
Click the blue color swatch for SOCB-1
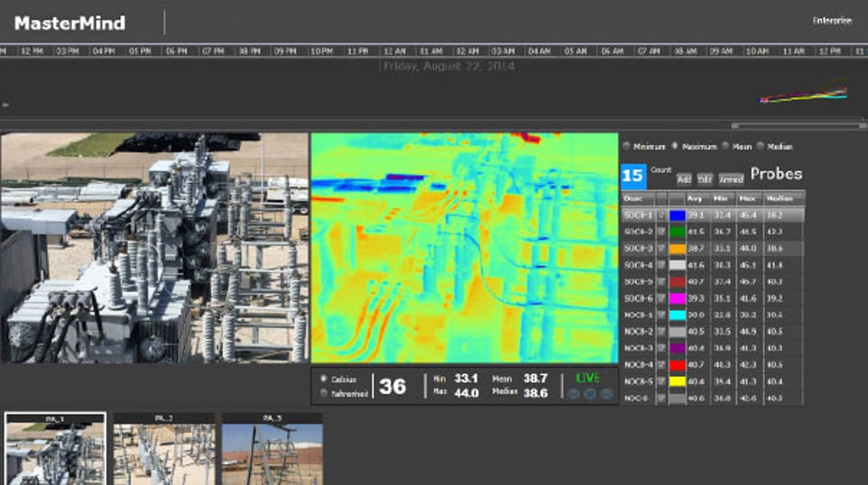677,215
